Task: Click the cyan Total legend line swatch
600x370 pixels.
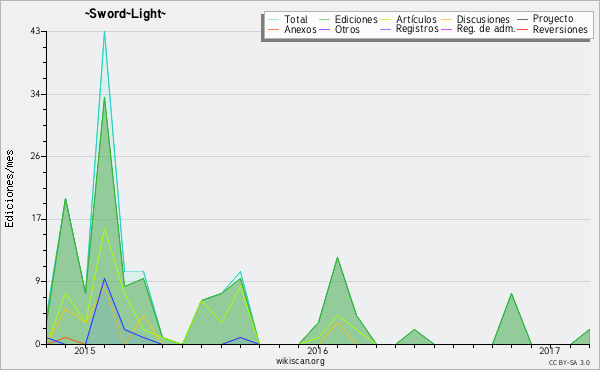Action: pos(274,19)
